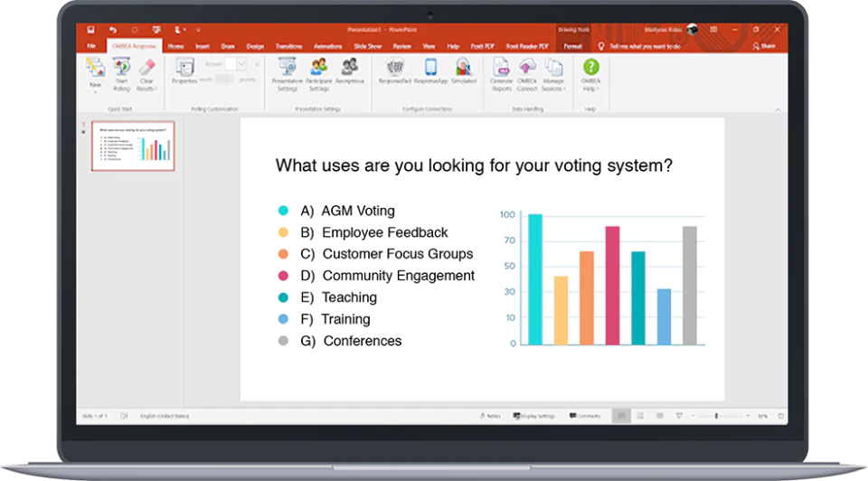Viewport: 868px width, 481px height.
Task: Switch to the Home ribbon tab
Action: pyautogui.click(x=176, y=46)
